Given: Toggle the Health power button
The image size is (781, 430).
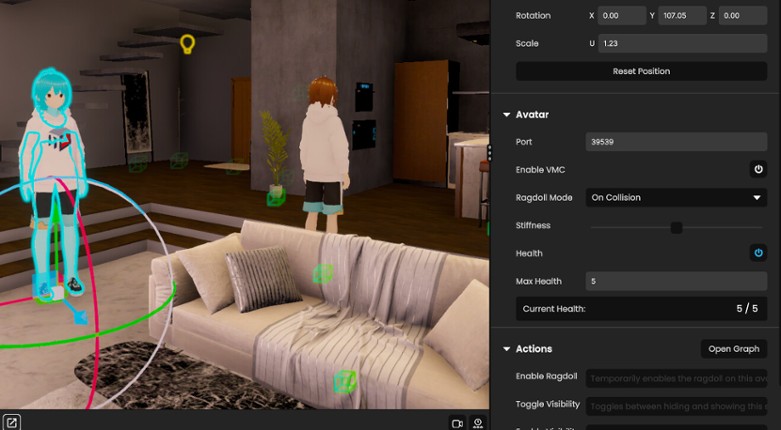Looking at the screenshot, I should (x=758, y=253).
